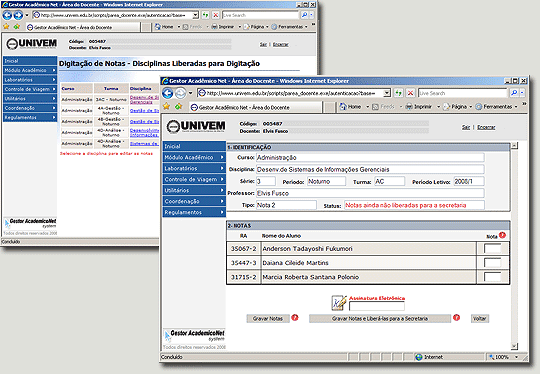Click the red stop icon in front browser
The width and height of the screenshot is (540, 374).
410,93
